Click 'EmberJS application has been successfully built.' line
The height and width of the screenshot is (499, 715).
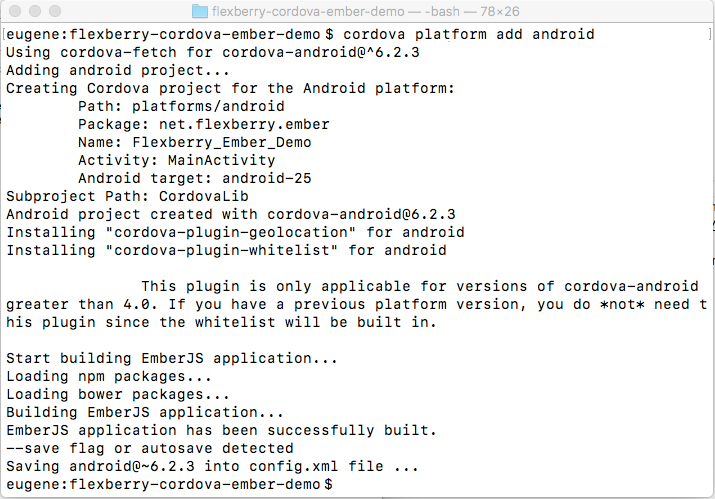point(222,430)
